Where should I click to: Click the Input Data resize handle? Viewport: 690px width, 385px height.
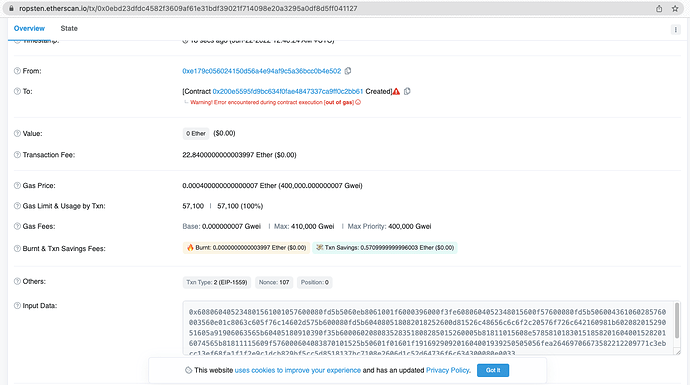click(x=678, y=352)
